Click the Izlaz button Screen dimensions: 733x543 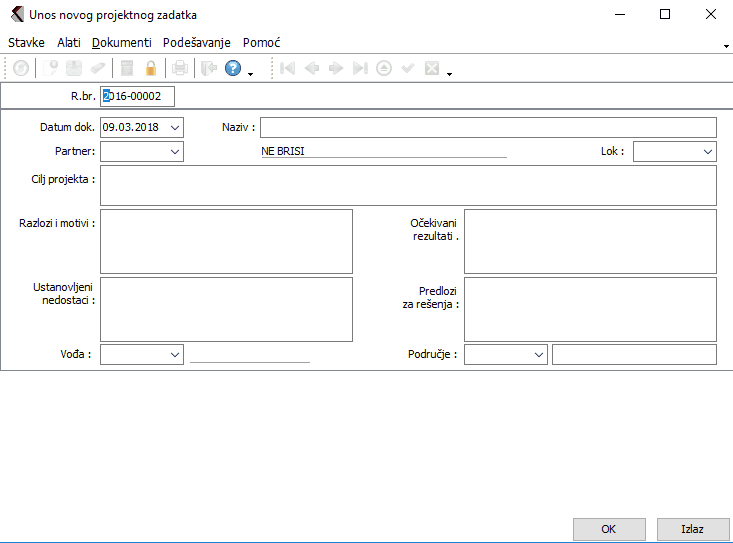point(693,529)
